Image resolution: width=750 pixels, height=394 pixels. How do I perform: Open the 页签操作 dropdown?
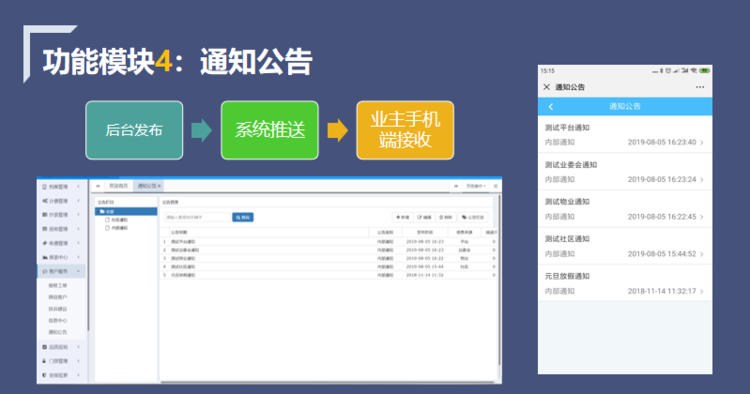pyautogui.click(x=476, y=186)
